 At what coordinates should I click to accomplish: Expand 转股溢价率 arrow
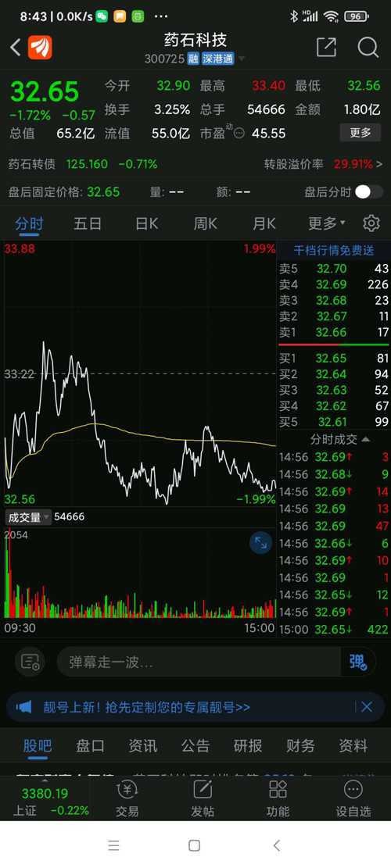[x=379, y=164]
